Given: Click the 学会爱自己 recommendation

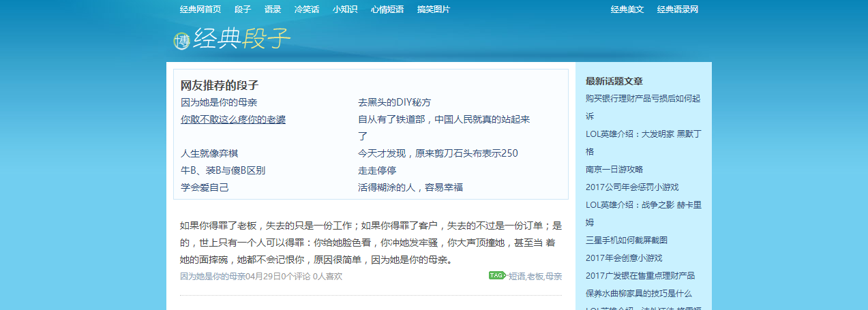Looking at the screenshot, I should point(205,187).
